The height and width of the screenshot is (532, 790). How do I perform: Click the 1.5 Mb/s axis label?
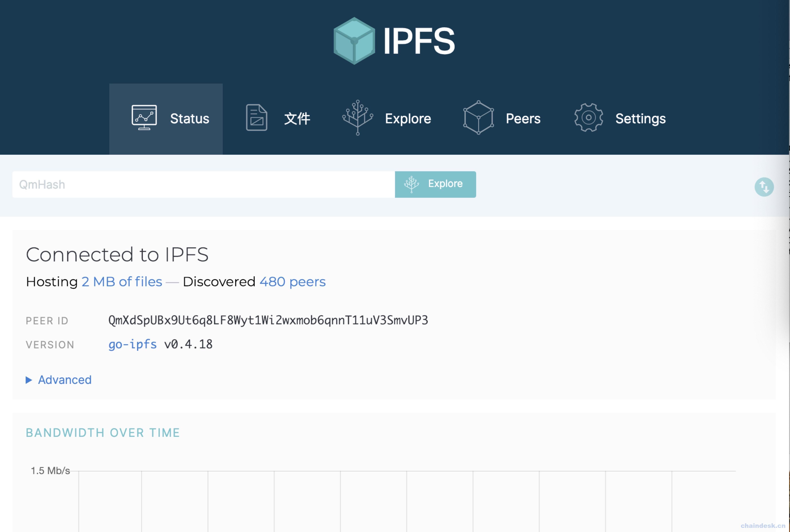point(50,471)
